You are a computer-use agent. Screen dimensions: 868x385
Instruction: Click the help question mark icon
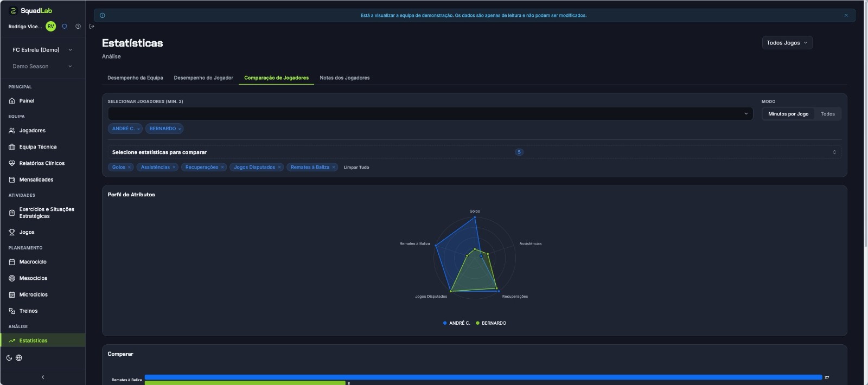tap(78, 26)
